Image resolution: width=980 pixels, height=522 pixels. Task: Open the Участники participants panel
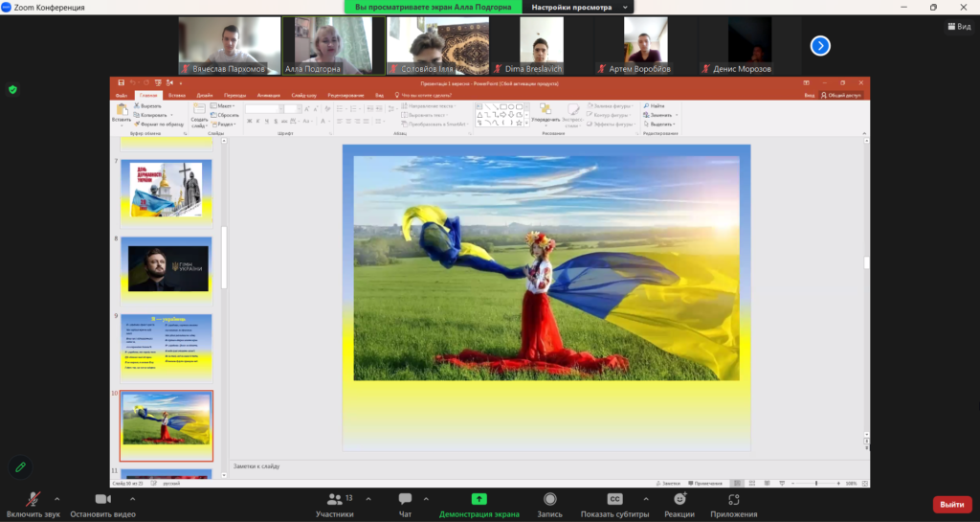(x=334, y=505)
